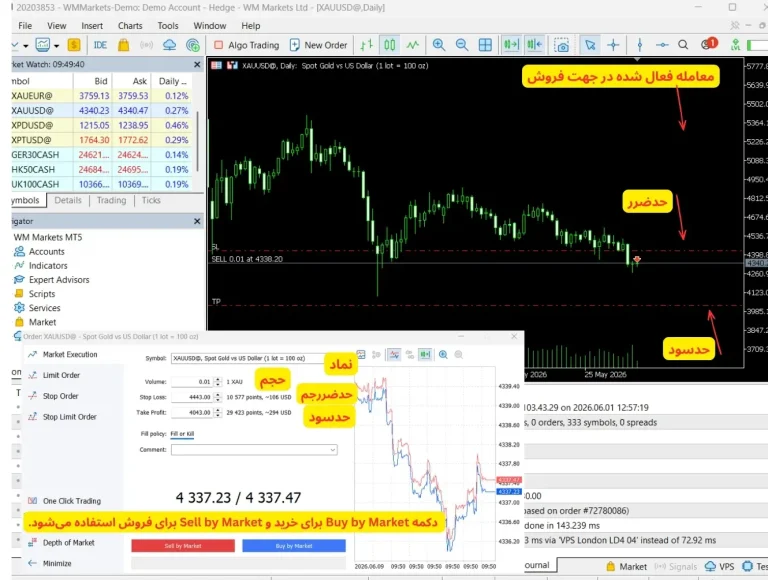
Task: Click the blue Buy by Market button
Action: [x=294, y=546]
